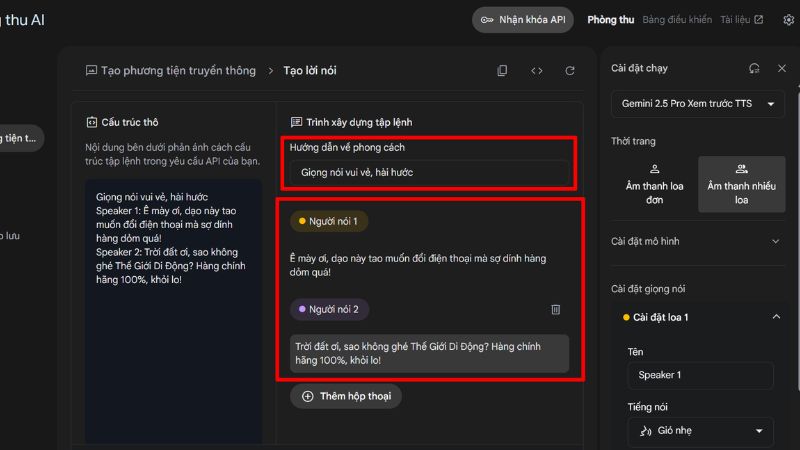Open the Tài liệu external link
The height and width of the screenshot is (450, 800).
click(741, 20)
